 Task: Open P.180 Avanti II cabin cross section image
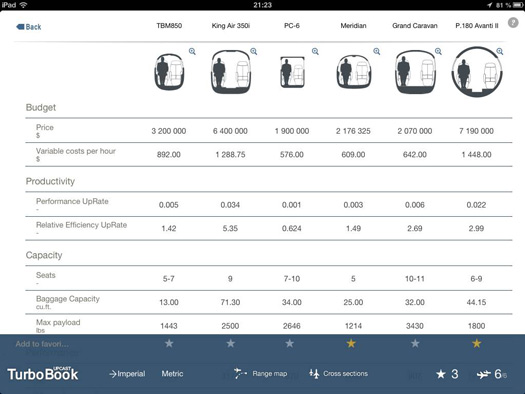point(477,72)
